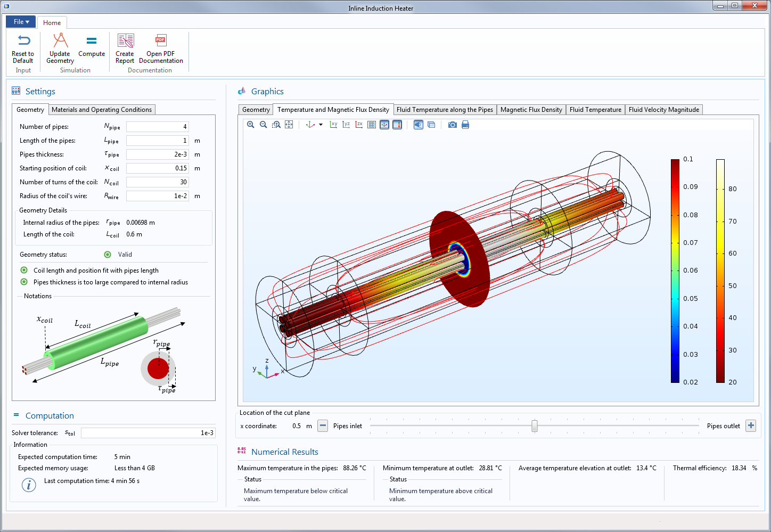This screenshot has height=532, width=771.
Task: Click the Numerical Results icon
Action: click(242, 451)
